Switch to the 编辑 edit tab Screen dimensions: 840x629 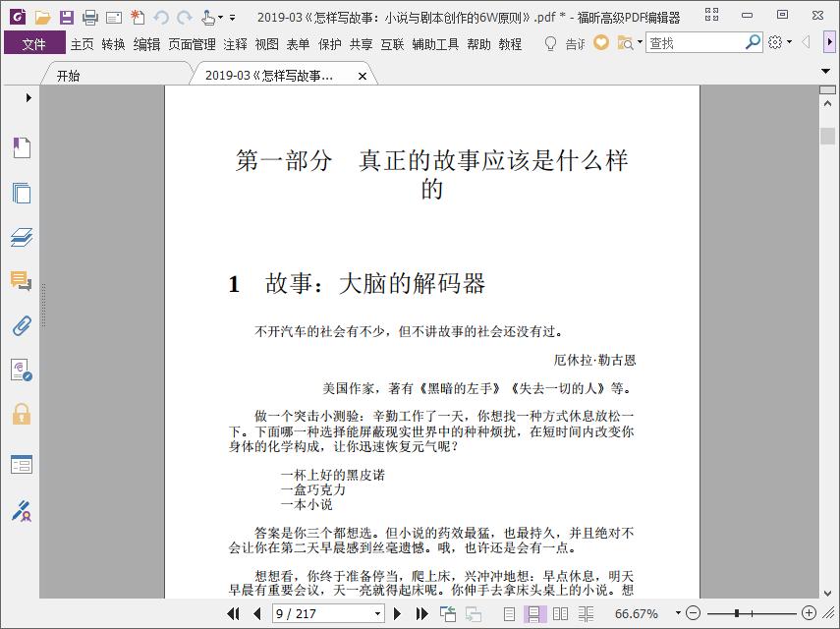146,44
